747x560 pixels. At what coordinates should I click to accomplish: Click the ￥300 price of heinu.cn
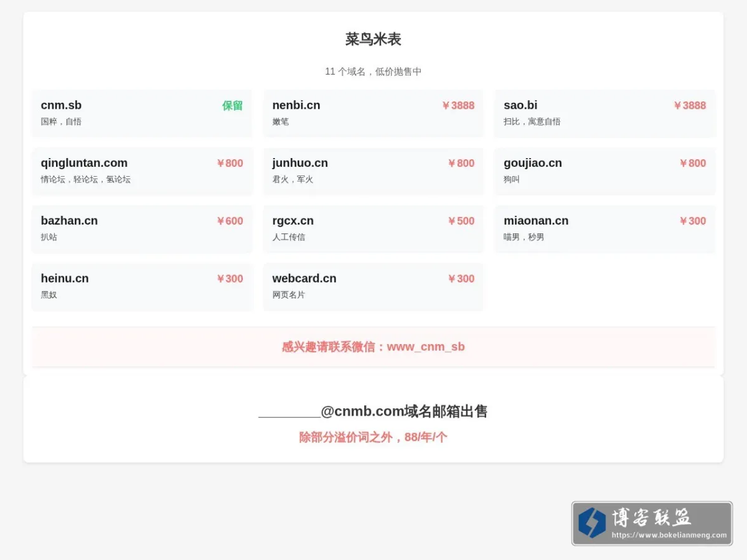229,279
